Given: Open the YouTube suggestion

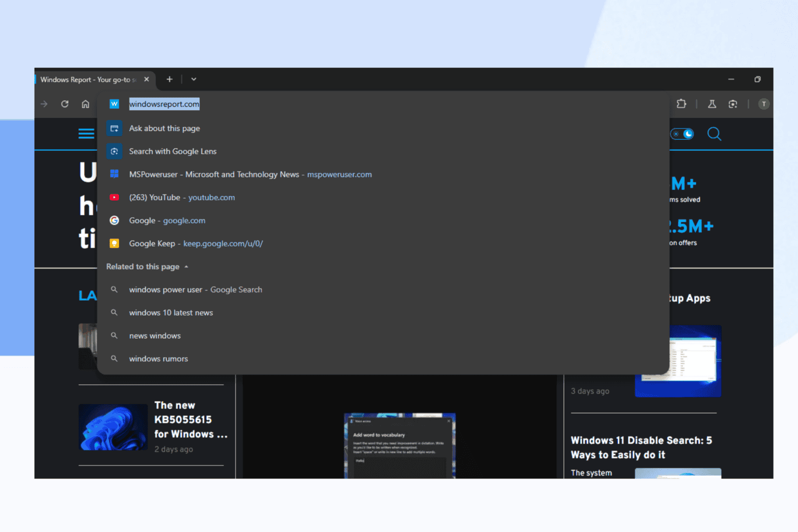Looking at the screenshot, I should tap(383, 197).
